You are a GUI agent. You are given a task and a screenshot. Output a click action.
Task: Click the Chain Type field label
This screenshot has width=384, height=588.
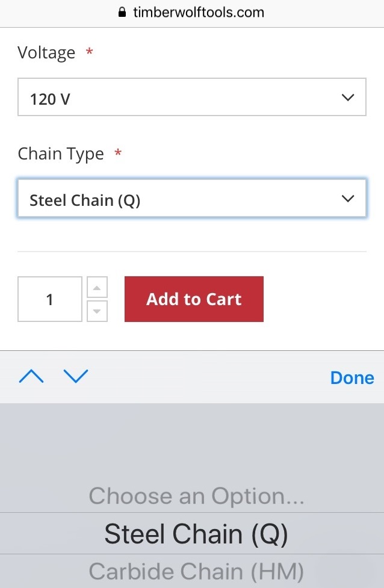(61, 154)
